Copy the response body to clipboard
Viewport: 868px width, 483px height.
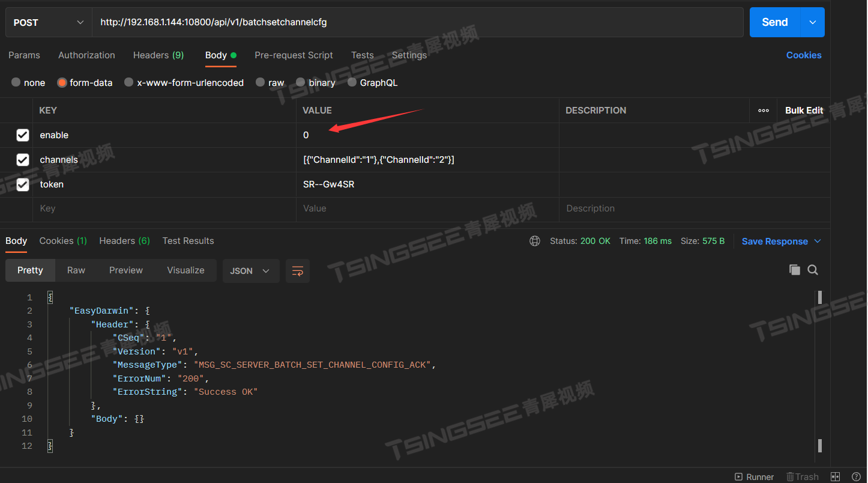coord(794,270)
